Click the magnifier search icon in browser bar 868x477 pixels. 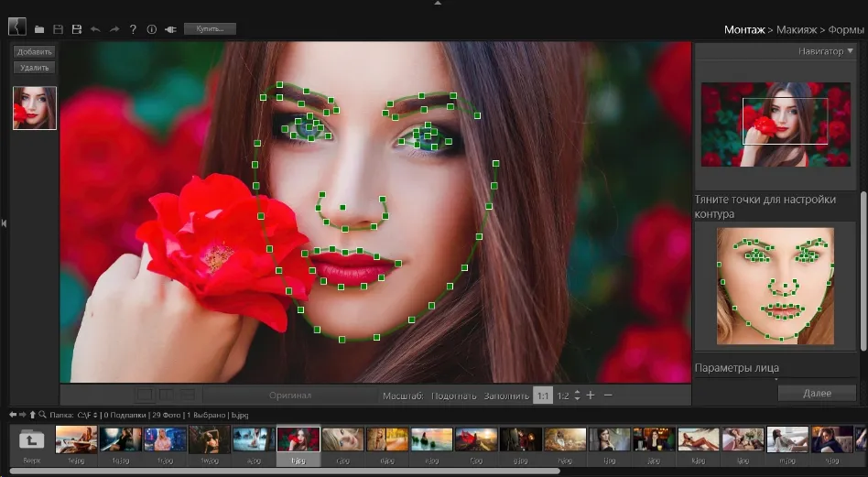point(43,415)
